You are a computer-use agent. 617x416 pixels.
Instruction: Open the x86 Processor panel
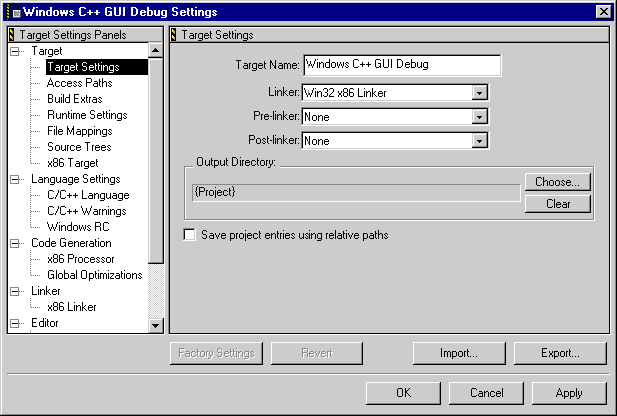pos(81,259)
